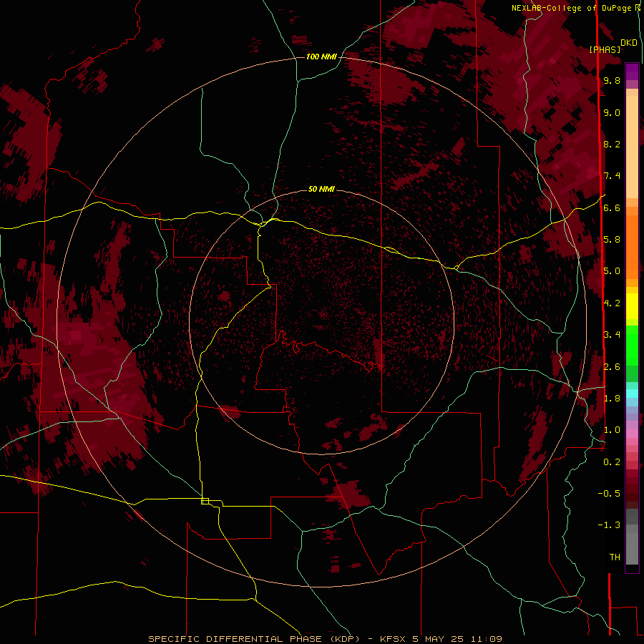Click the 5.0 scale value
644x644 pixels.
[612, 271]
